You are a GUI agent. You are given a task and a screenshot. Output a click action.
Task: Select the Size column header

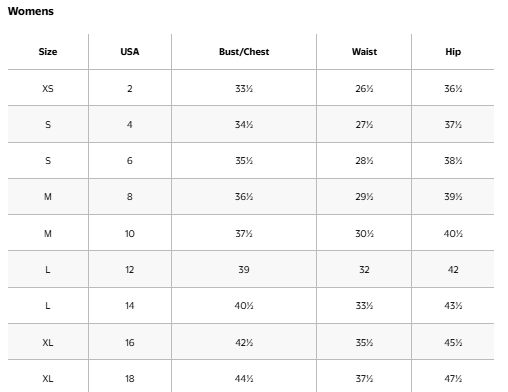(x=48, y=52)
